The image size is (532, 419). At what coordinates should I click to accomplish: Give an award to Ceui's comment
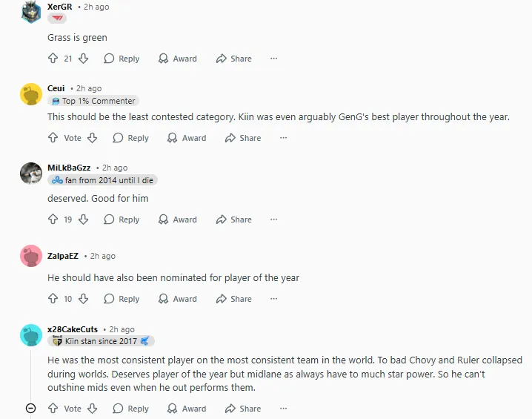(187, 138)
